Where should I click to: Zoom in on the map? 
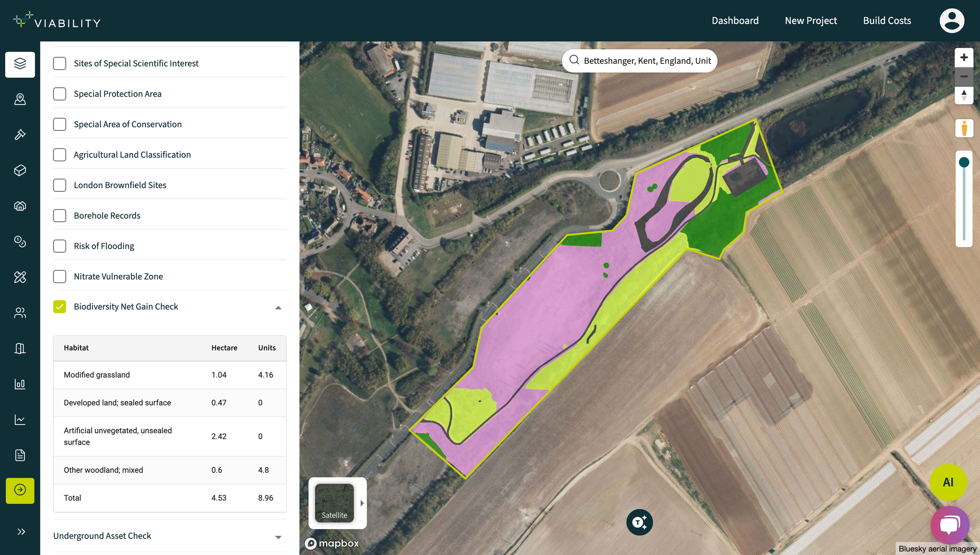point(964,57)
